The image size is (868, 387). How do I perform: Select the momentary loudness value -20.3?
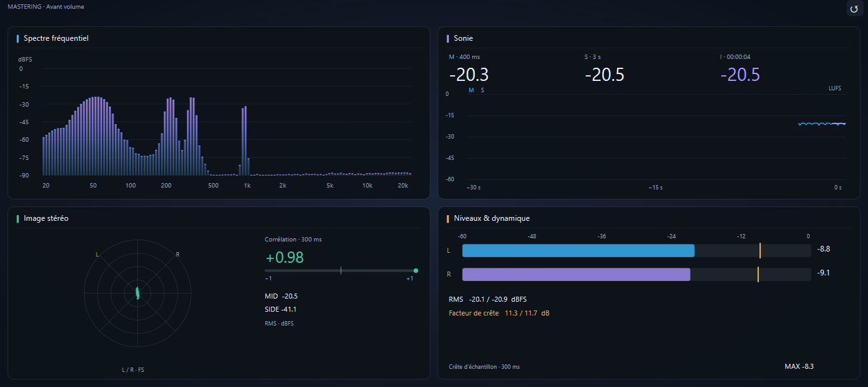coord(468,75)
